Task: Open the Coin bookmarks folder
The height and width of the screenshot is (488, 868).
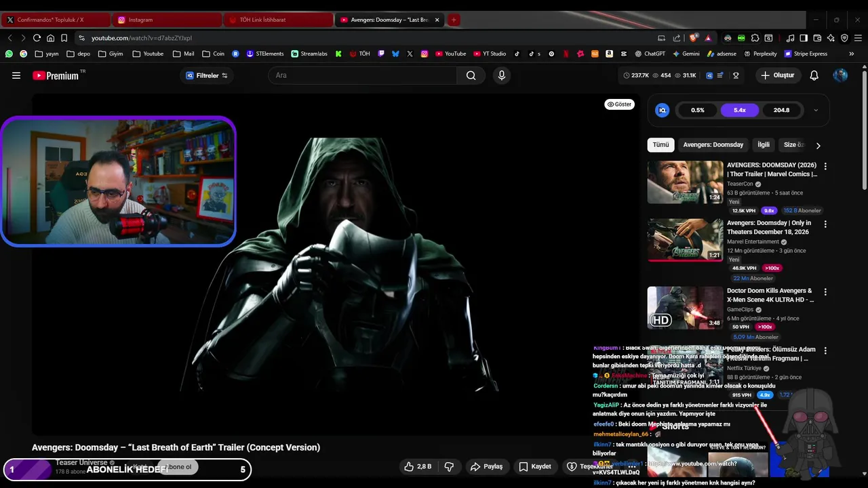Action: (212, 54)
